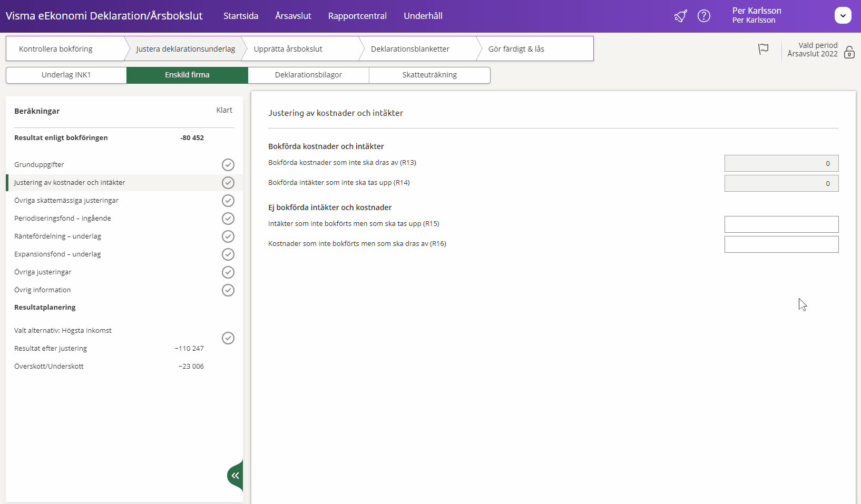Click the R15 intäkter input field
This screenshot has width=861, height=504.
781,224
